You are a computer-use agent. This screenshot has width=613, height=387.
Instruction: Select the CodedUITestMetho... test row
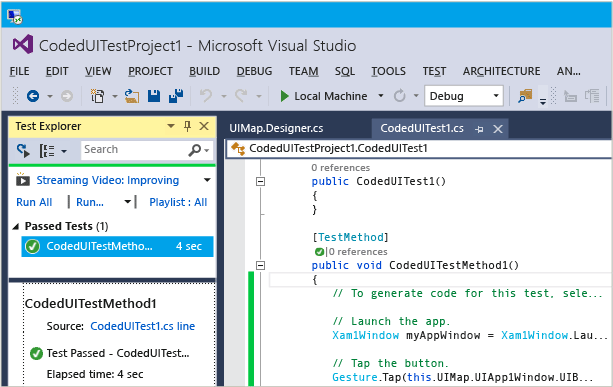(117, 246)
